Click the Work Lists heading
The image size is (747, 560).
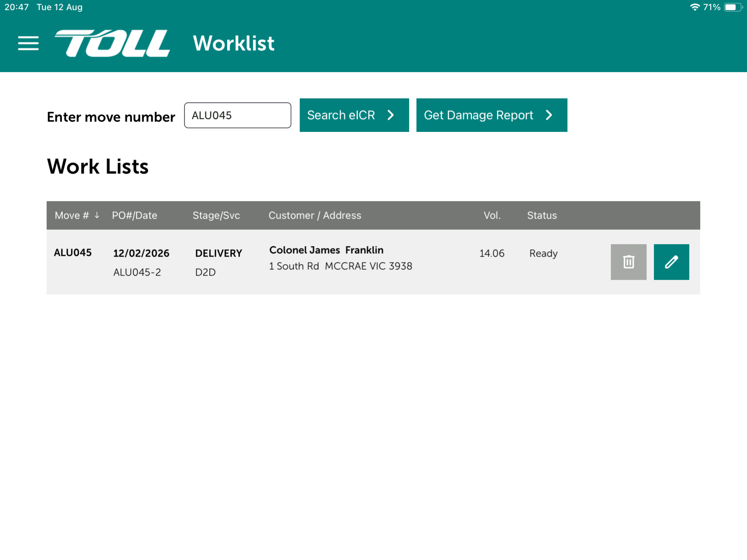98,166
